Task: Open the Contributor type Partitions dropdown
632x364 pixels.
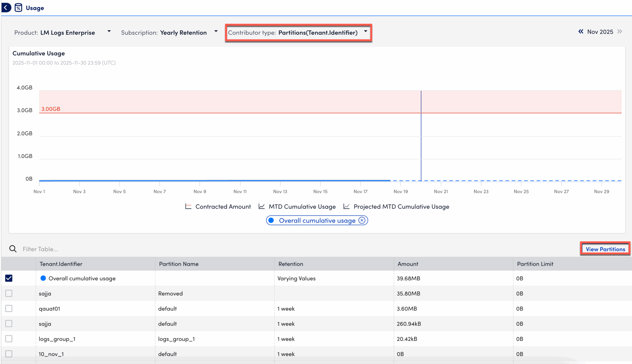Action: click(366, 32)
